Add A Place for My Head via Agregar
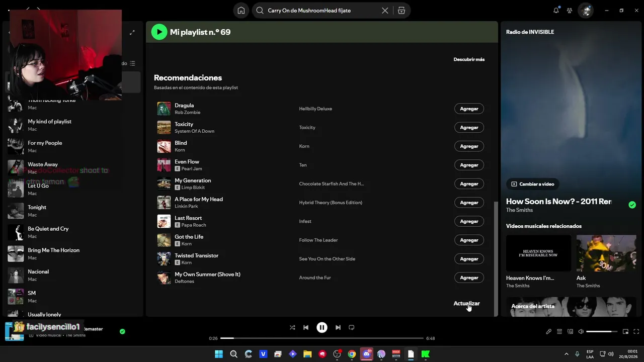The width and height of the screenshot is (644, 362). [x=469, y=203]
